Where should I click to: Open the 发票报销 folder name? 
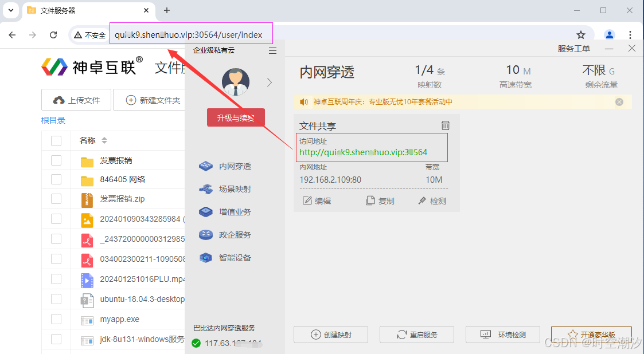[x=116, y=160]
